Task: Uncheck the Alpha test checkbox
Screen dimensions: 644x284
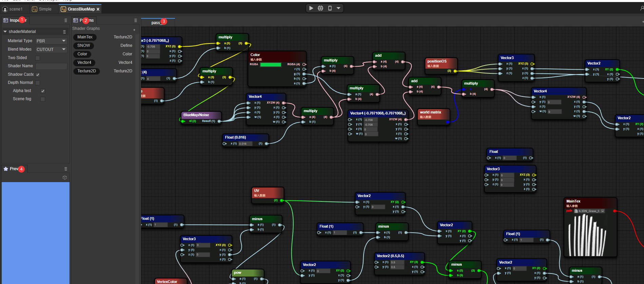Action: (43, 91)
